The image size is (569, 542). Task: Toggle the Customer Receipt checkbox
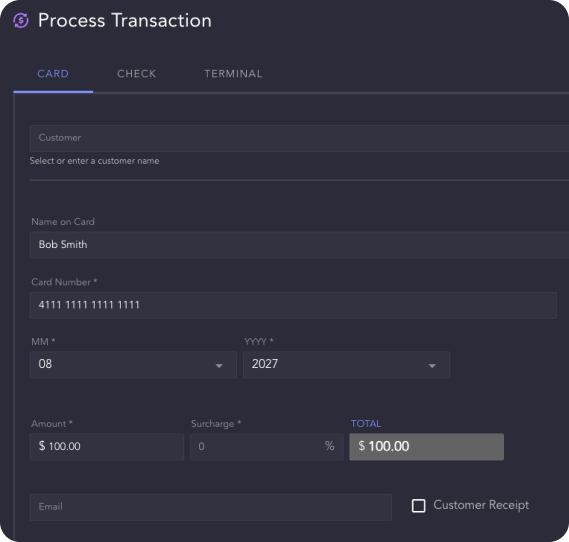(x=418, y=505)
